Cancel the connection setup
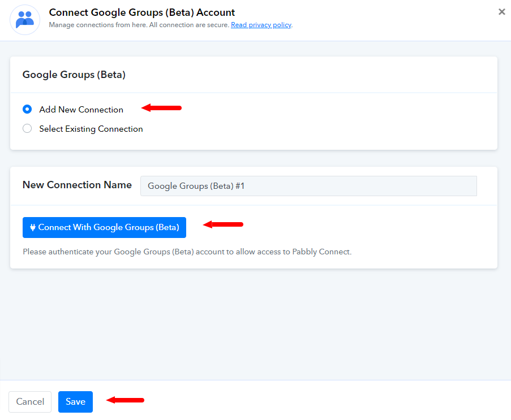Viewport: 511px width, 420px height. (x=30, y=401)
